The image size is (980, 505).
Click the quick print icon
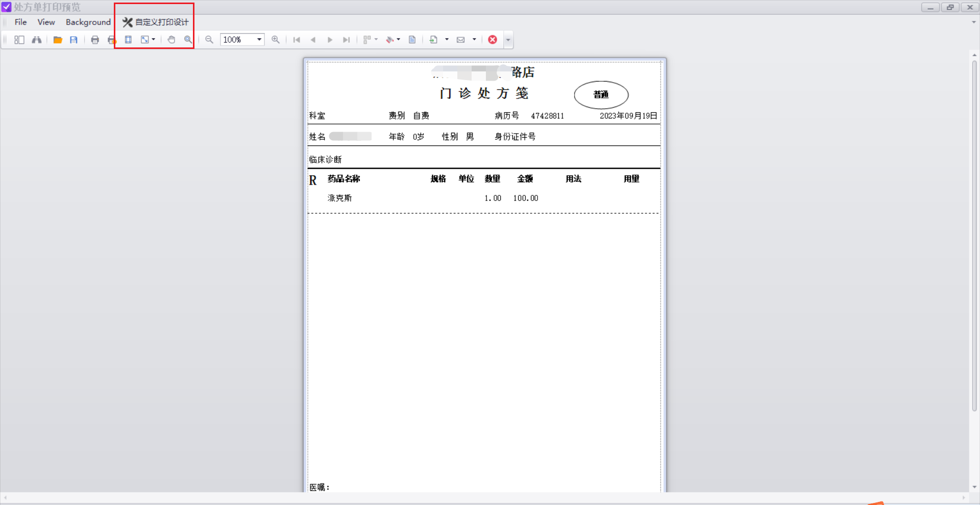[x=112, y=40]
